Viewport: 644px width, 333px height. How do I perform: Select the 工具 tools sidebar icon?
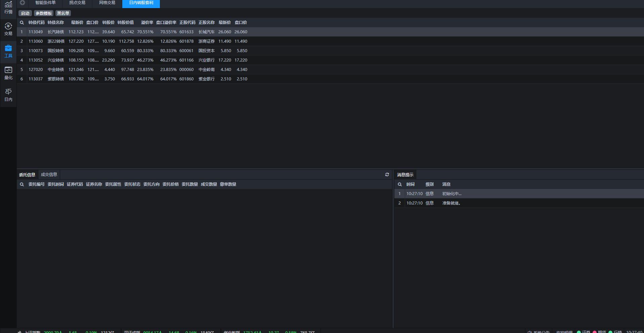pos(8,51)
